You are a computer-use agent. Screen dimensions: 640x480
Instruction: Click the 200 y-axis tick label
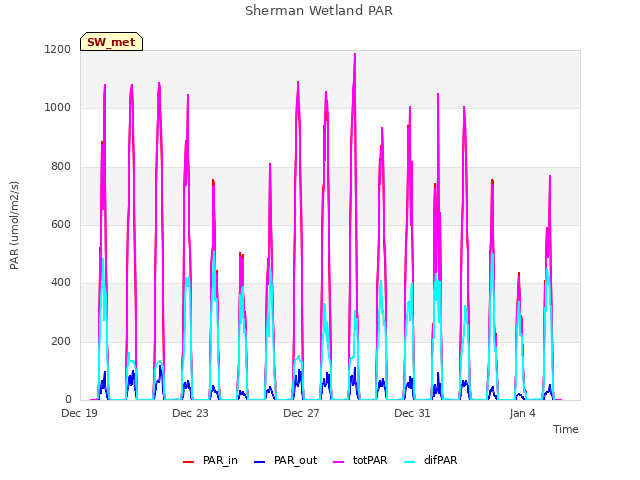coord(61,341)
